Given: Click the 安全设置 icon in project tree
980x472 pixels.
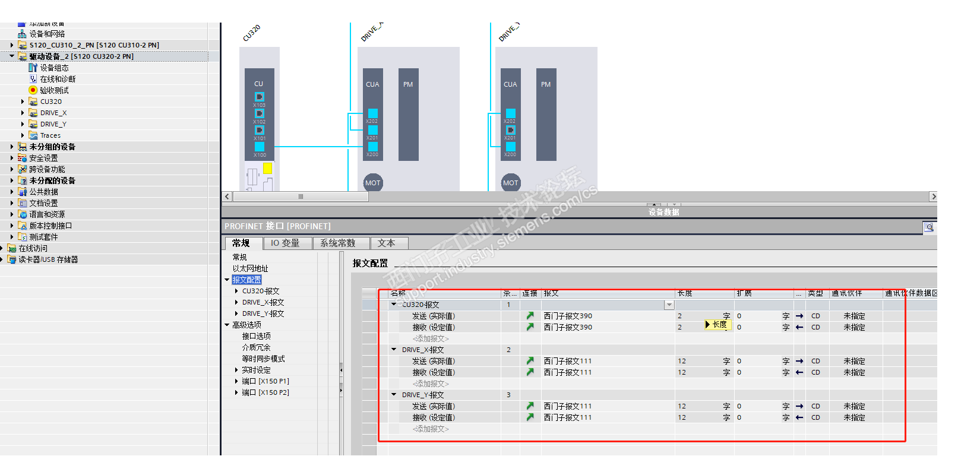Looking at the screenshot, I should pos(22,158).
